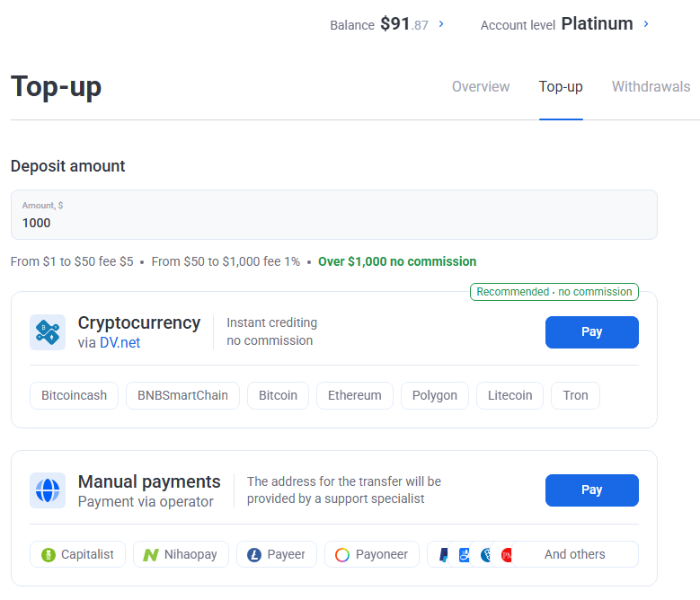700x600 pixels.
Task: Pick the Tron cryptocurrency chip
Action: point(575,395)
